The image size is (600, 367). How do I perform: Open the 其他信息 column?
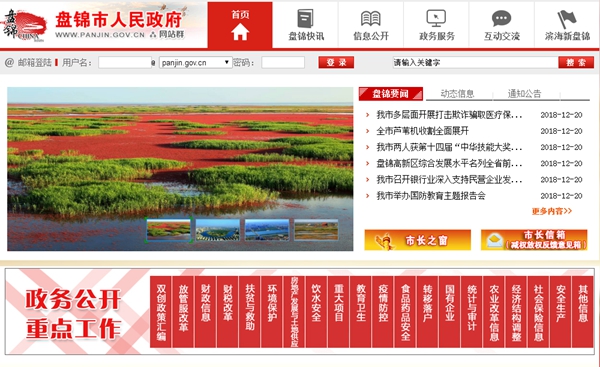(x=582, y=312)
